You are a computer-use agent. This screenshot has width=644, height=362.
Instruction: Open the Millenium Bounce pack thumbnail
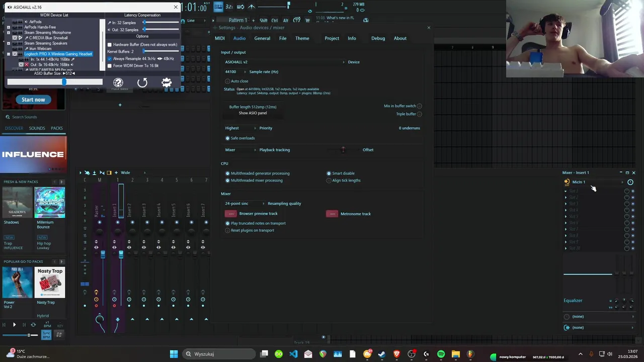[50, 203]
